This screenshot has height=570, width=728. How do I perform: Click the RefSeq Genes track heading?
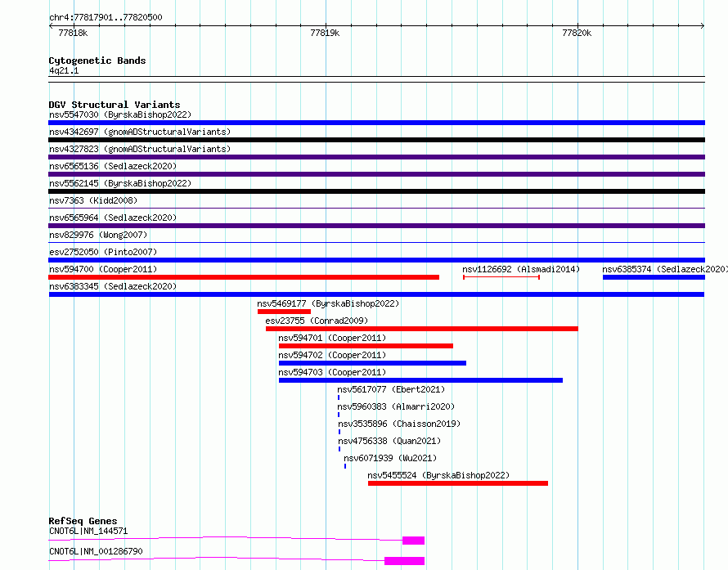tap(83, 521)
